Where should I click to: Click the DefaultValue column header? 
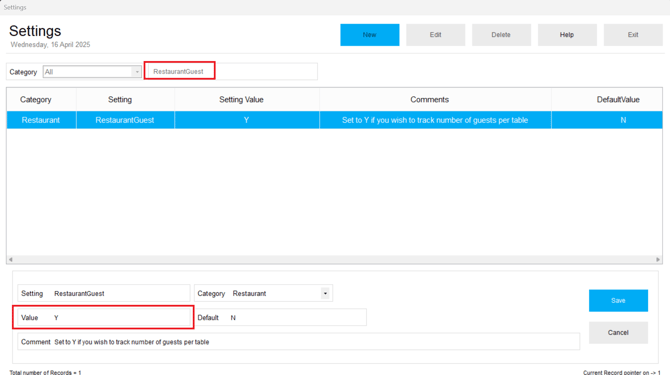click(x=618, y=100)
